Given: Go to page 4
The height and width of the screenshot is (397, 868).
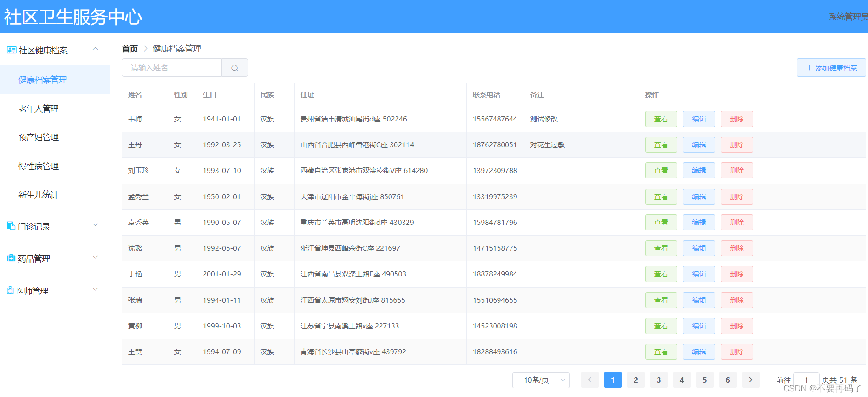Looking at the screenshot, I should pos(682,380).
